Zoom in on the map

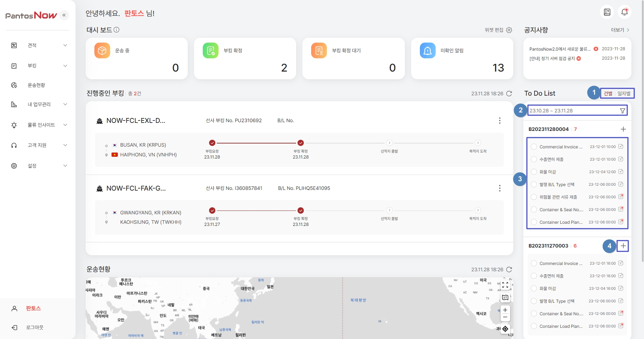pos(505,310)
